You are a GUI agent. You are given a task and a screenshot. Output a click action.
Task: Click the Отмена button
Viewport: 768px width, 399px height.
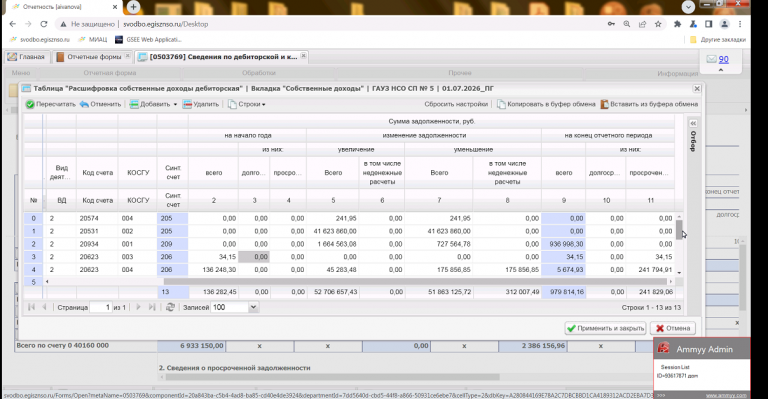tap(673, 328)
